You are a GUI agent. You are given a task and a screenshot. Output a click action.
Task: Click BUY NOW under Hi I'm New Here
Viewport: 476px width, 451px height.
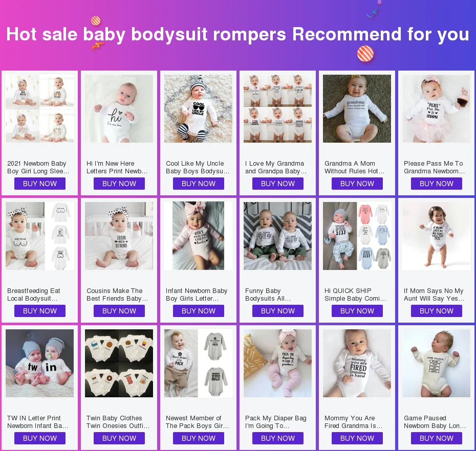(119, 184)
